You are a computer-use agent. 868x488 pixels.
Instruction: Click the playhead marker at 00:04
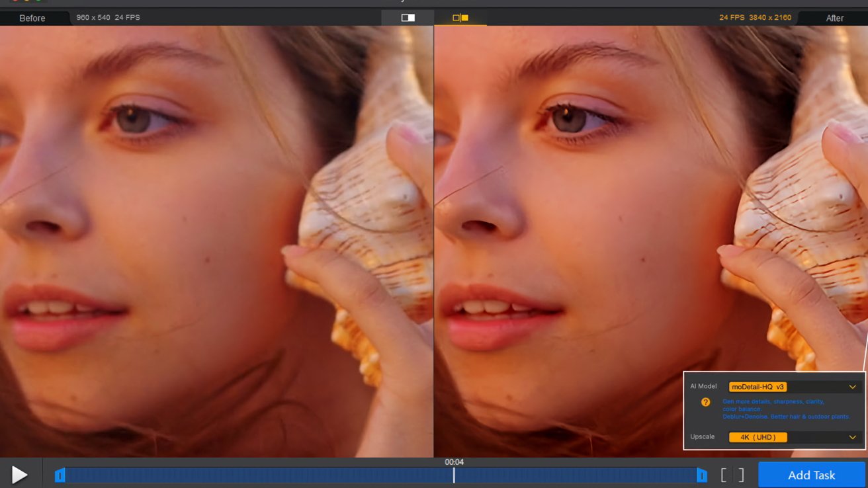454,474
